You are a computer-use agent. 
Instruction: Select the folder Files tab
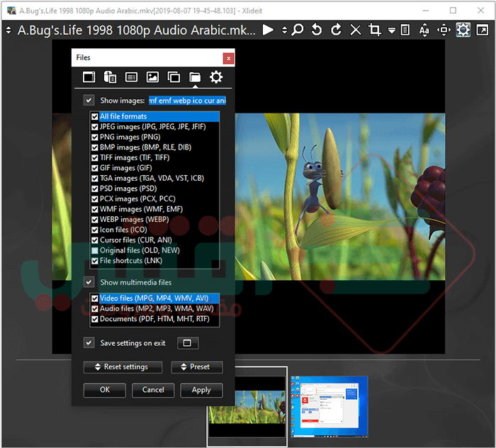pos(195,77)
